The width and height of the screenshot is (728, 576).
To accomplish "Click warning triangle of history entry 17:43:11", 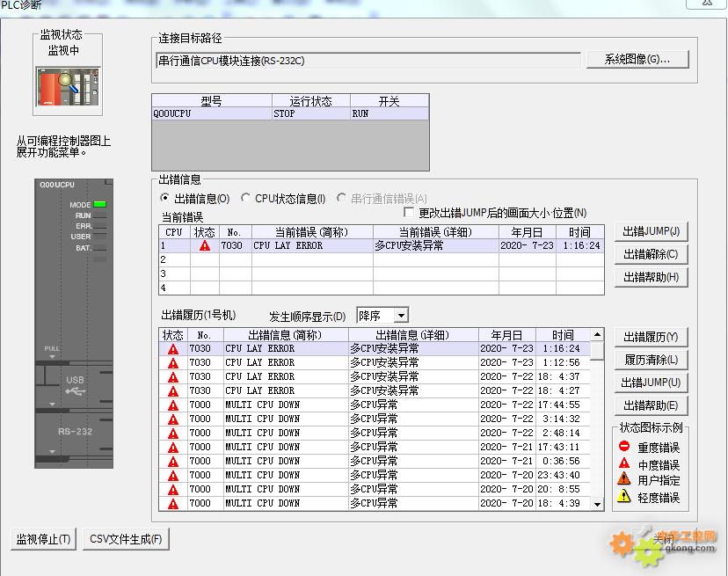I will pos(173,448).
